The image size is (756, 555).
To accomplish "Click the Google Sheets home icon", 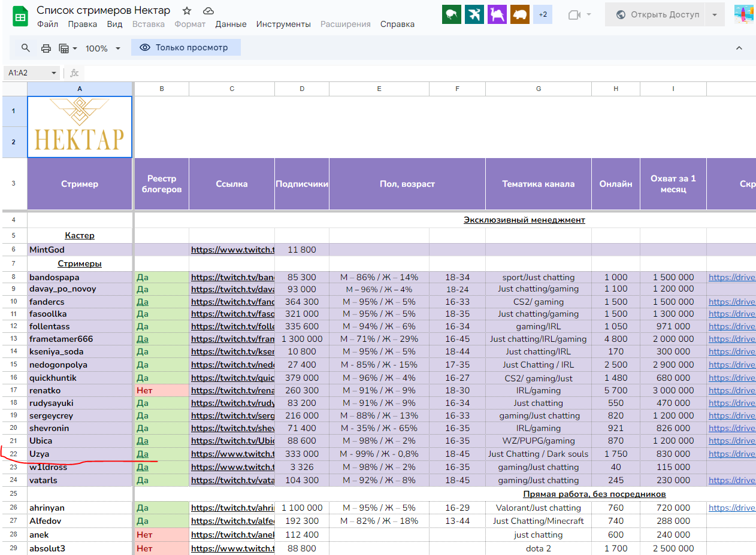I will tap(20, 17).
